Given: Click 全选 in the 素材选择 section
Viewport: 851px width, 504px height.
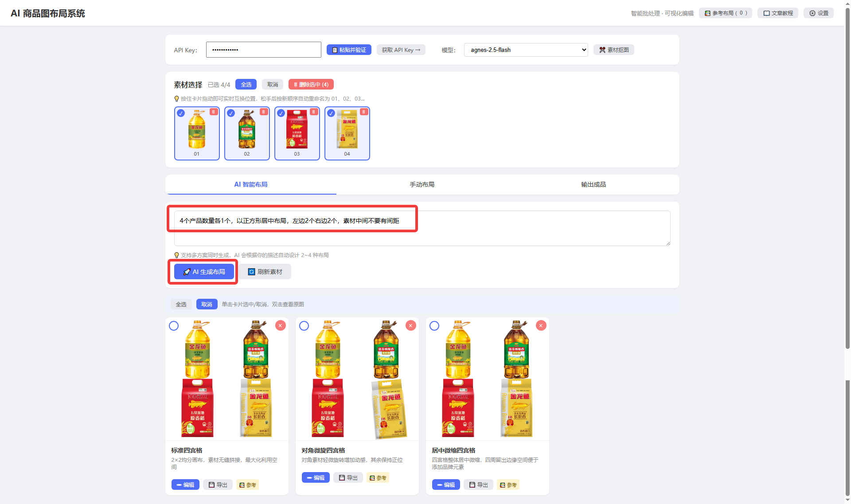Looking at the screenshot, I should point(246,84).
